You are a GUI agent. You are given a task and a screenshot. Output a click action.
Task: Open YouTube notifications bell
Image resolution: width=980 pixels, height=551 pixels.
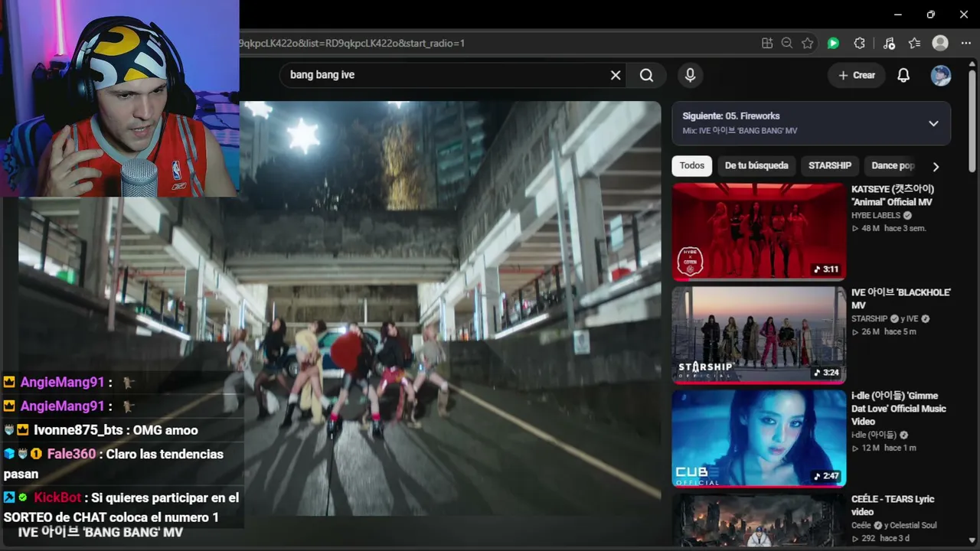click(903, 75)
